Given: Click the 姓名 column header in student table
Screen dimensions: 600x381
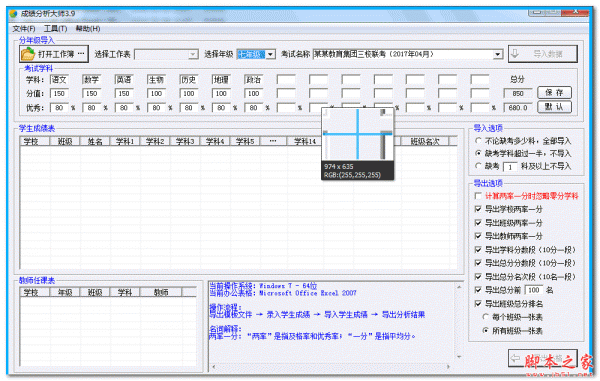Looking at the screenshot, I should (x=95, y=142).
